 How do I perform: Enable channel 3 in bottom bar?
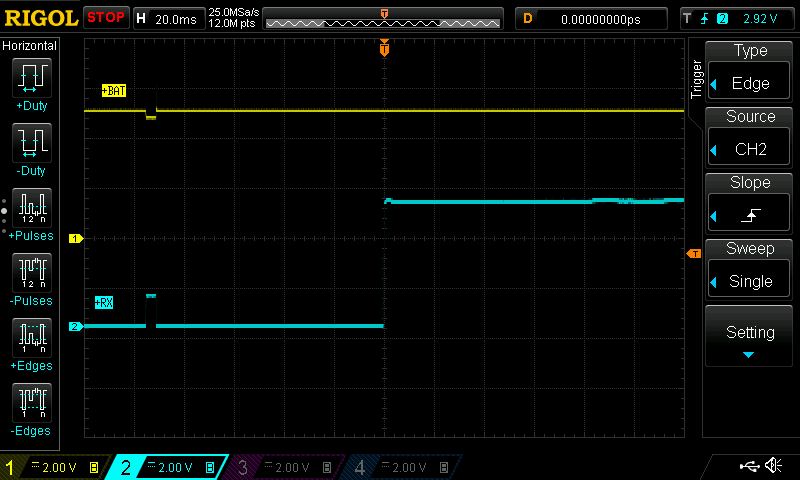click(282, 467)
